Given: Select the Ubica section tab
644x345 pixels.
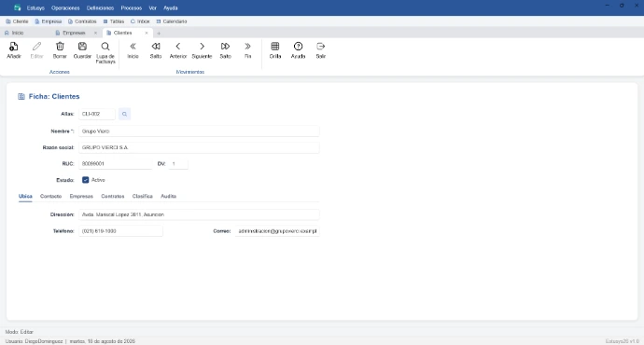Looking at the screenshot, I should tap(25, 197).
